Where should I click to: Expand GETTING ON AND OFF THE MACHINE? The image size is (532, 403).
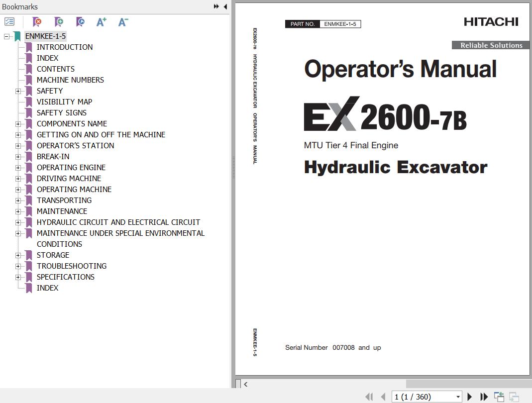[x=18, y=135]
